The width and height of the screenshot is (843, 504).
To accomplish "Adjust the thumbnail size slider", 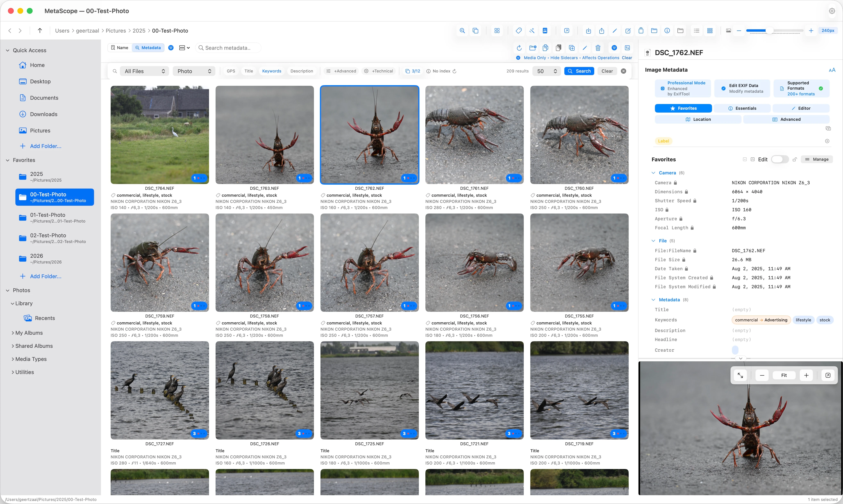I will click(775, 31).
